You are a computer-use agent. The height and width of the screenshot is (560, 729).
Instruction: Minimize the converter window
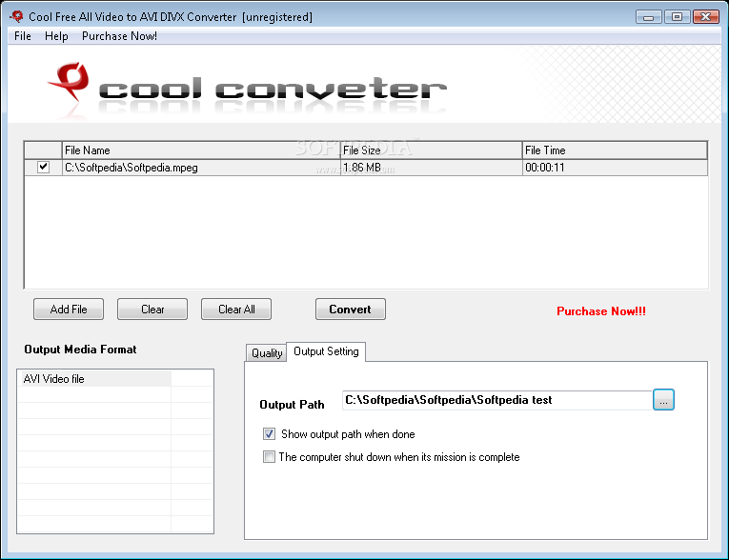(649, 17)
